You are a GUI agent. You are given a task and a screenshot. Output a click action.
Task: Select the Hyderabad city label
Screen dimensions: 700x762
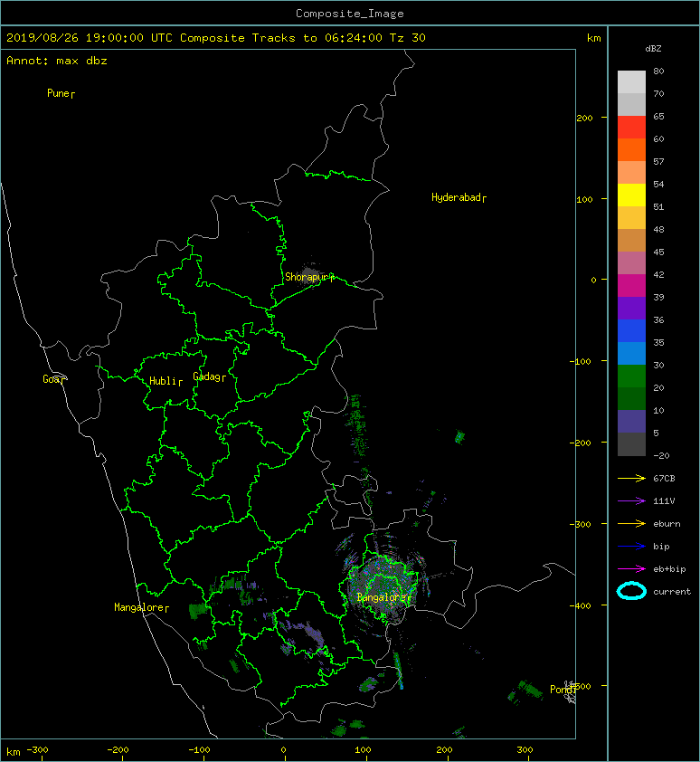459,197
